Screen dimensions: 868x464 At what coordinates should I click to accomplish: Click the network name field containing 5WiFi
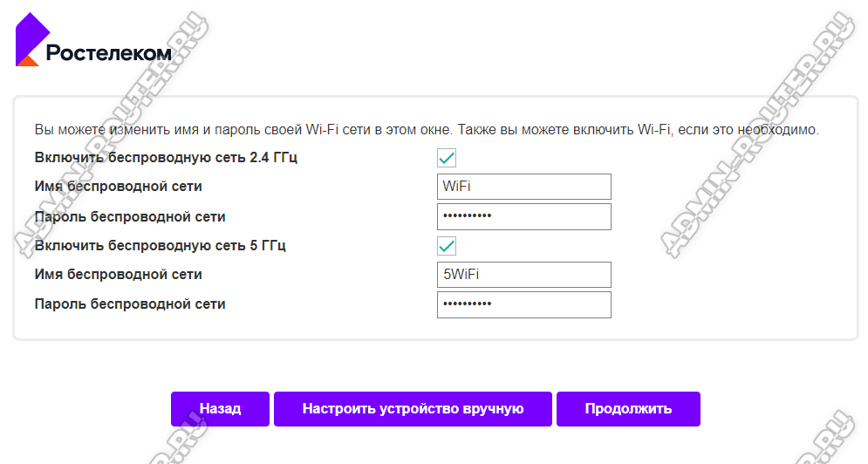click(x=523, y=275)
